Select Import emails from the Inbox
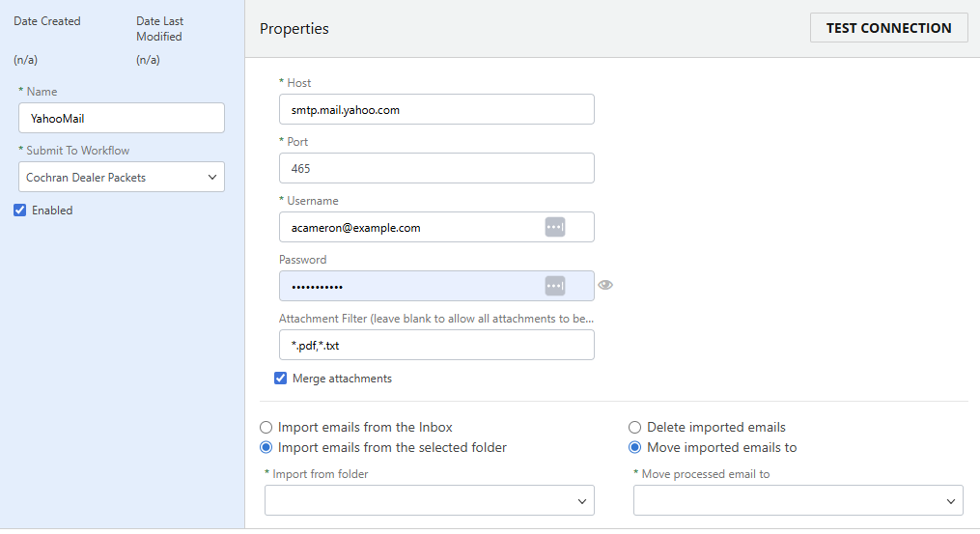This screenshot has width=980, height=534. tap(266, 427)
